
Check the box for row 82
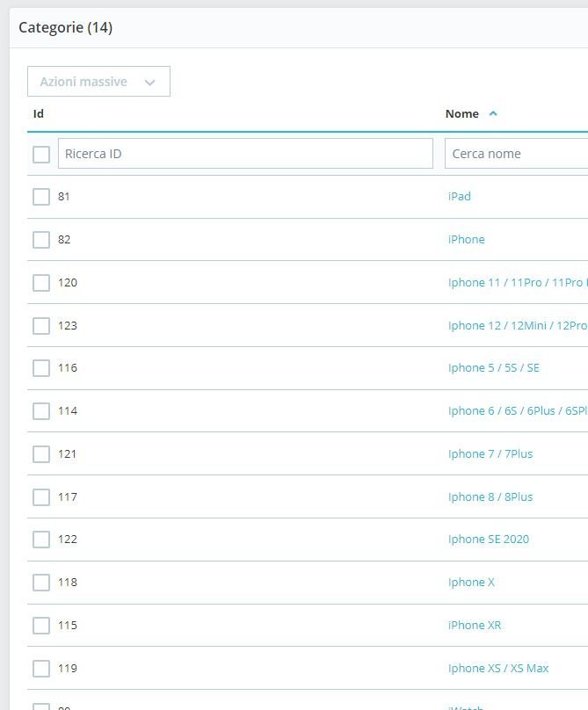coord(41,240)
